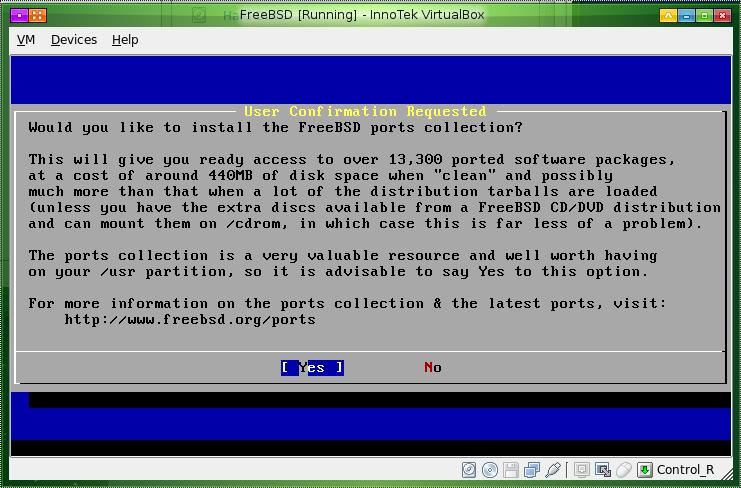741x488 pixels.
Task: Click the USB devices status icon
Action: coord(552,470)
